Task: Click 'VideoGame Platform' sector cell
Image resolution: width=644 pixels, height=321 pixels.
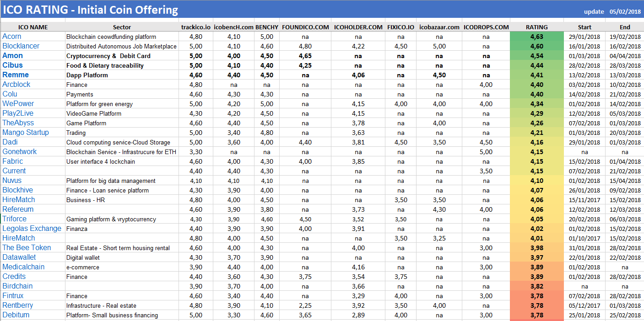Action: 94,113
